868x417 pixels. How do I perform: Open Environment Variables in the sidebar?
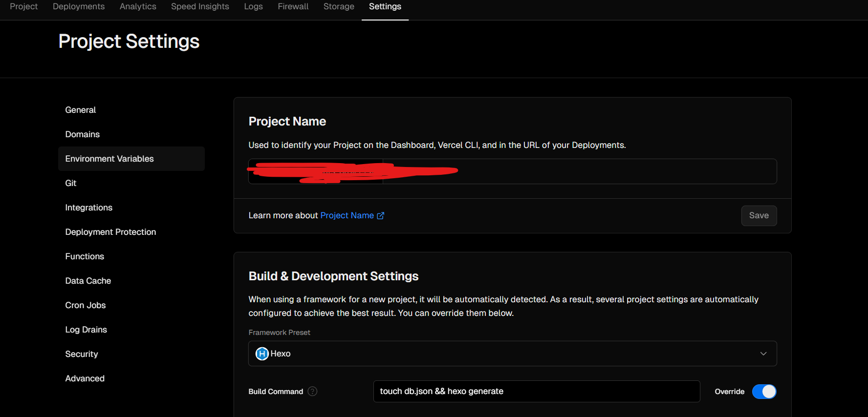[109, 159]
